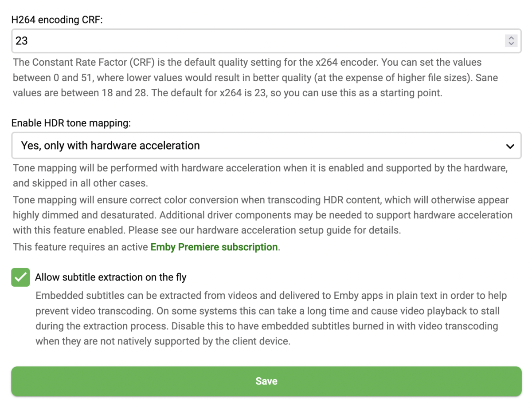Select the 'Yes, only with hardware acceleration' option text
The height and width of the screenshot is (411, 532).
[x=110, y=146]
